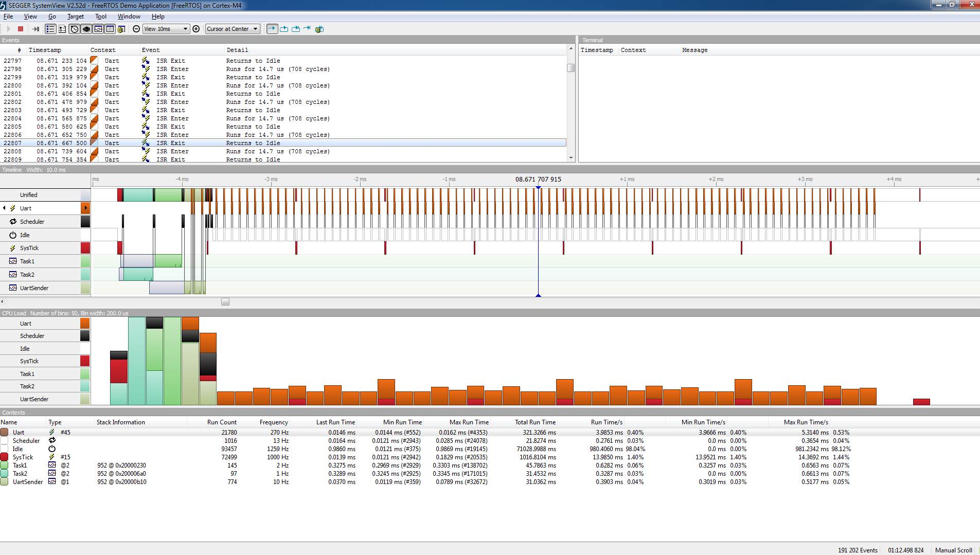Click the red Stop recording button
The height and width of the screenshot is (555, 980).
(x=21, y=29)
